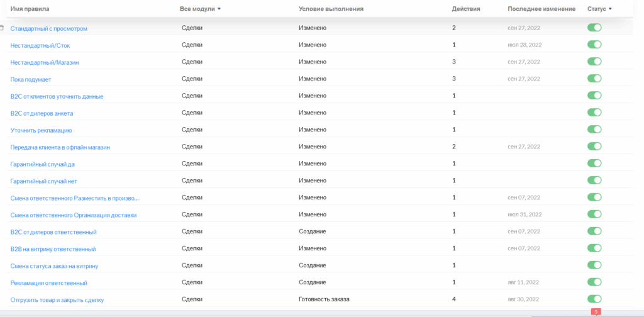
Task: Open the Гарантийный случай нет rule
Action: [43, 181]
